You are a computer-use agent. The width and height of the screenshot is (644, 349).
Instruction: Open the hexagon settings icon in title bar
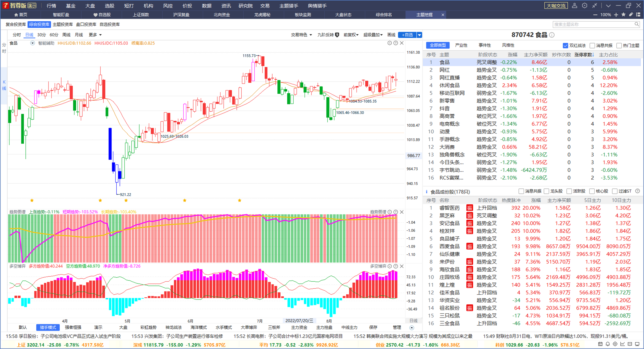pyautogui.click(x=584, y=6)
